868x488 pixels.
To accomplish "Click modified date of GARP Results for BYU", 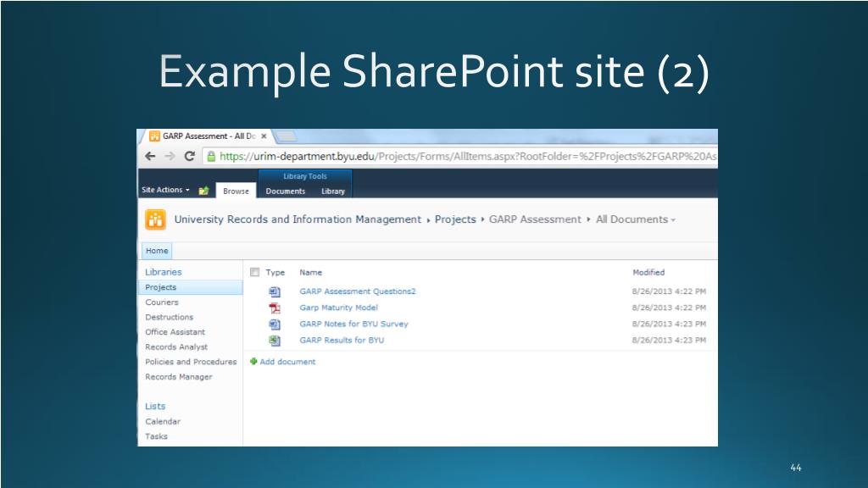I will pyautogui.click(x=669, y=341).
